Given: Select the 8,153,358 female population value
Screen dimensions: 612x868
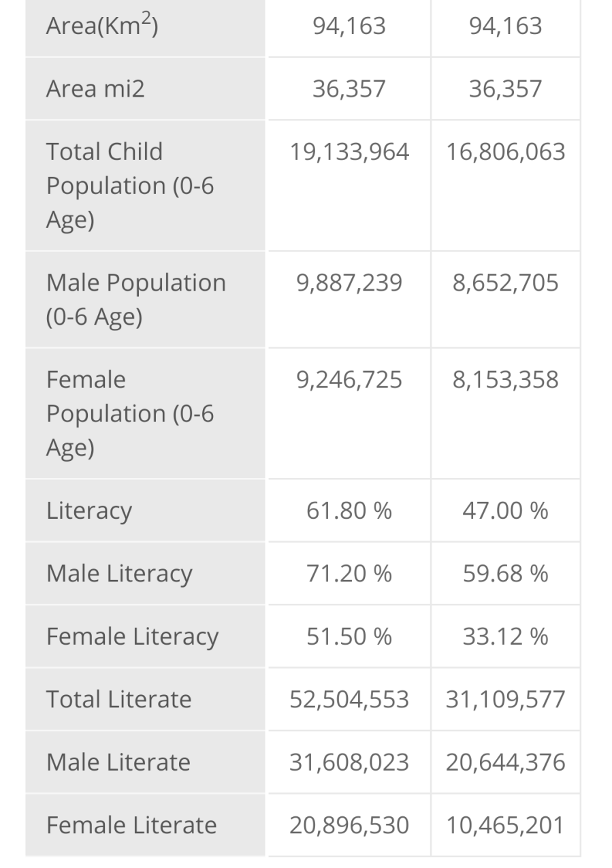Looking at the screenshot, I should [x=505, y=380].
